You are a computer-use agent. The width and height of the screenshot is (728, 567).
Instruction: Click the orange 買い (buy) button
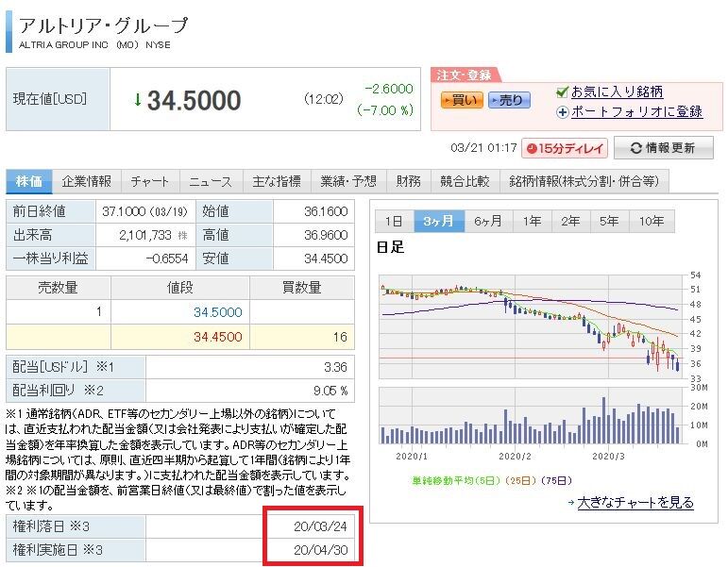462,100
